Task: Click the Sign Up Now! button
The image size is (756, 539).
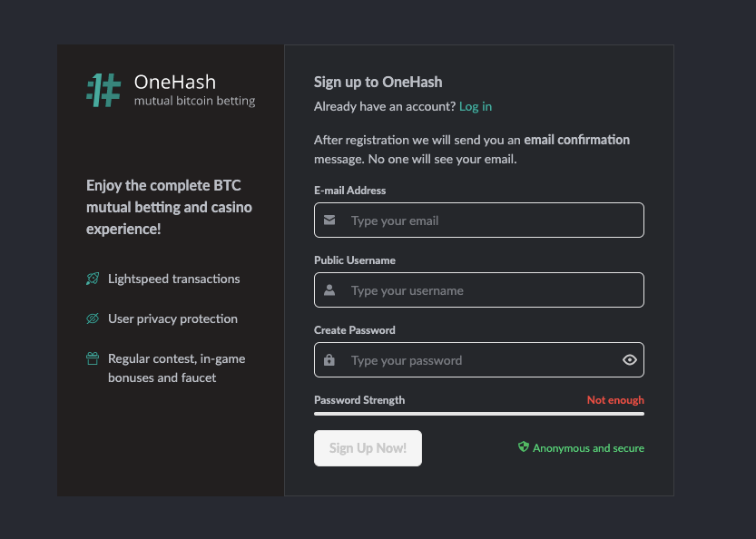Action: [368, 448]
